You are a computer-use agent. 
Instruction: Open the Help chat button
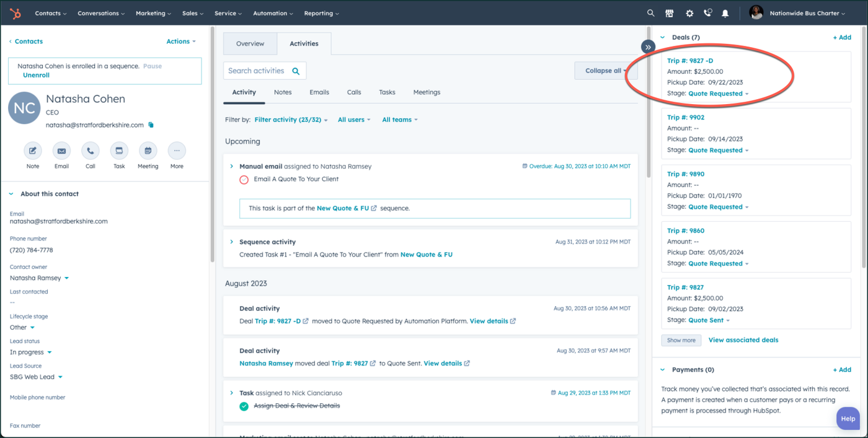[x=848, y=419]
